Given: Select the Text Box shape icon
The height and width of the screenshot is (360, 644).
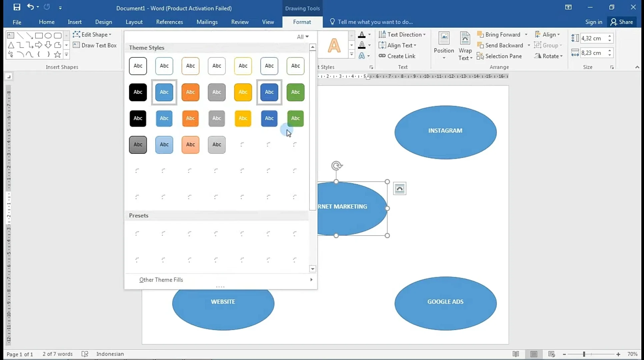Looking at the screenshot, I should point(11,35).
